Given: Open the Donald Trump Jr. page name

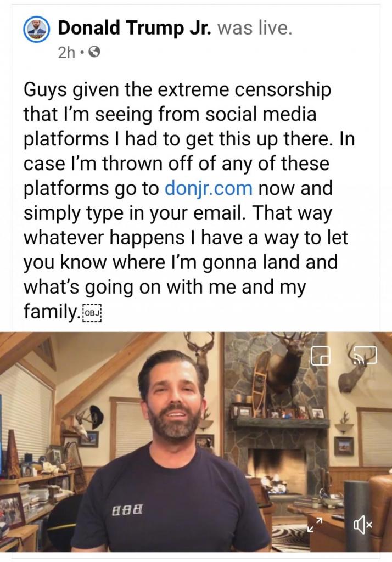Looking at the screenshot, I should [135, 28].
